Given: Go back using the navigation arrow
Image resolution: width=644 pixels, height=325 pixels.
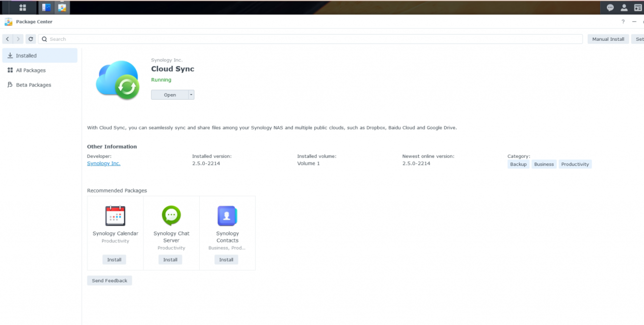Looking at the screenshot, I should coord(7,39).
